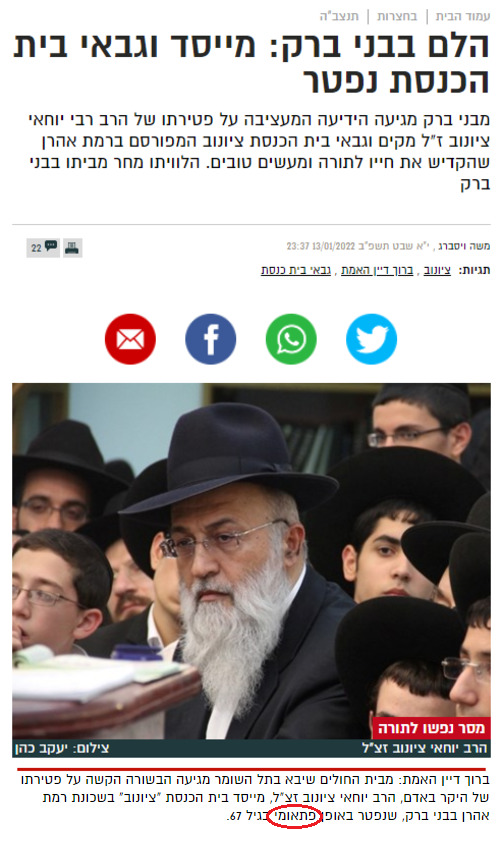
Task: Click the print article icon
Action: tap(72, 248)
